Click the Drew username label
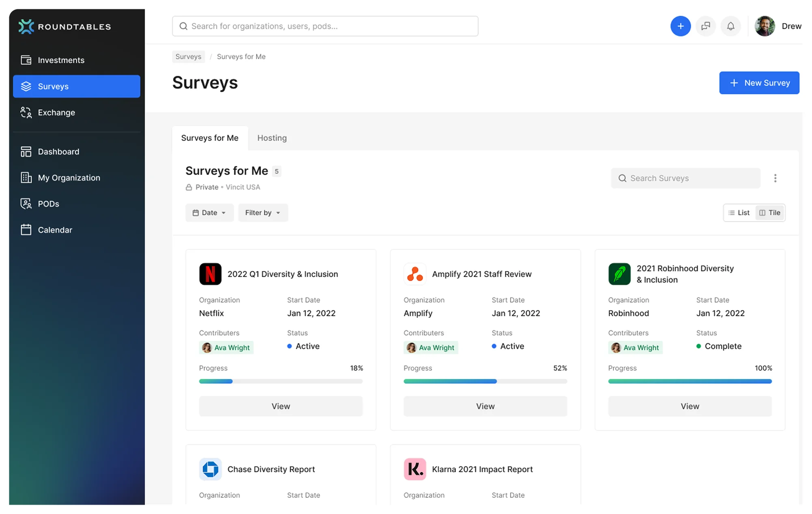Viewport: 812px width, 514px height. point(791,26)
